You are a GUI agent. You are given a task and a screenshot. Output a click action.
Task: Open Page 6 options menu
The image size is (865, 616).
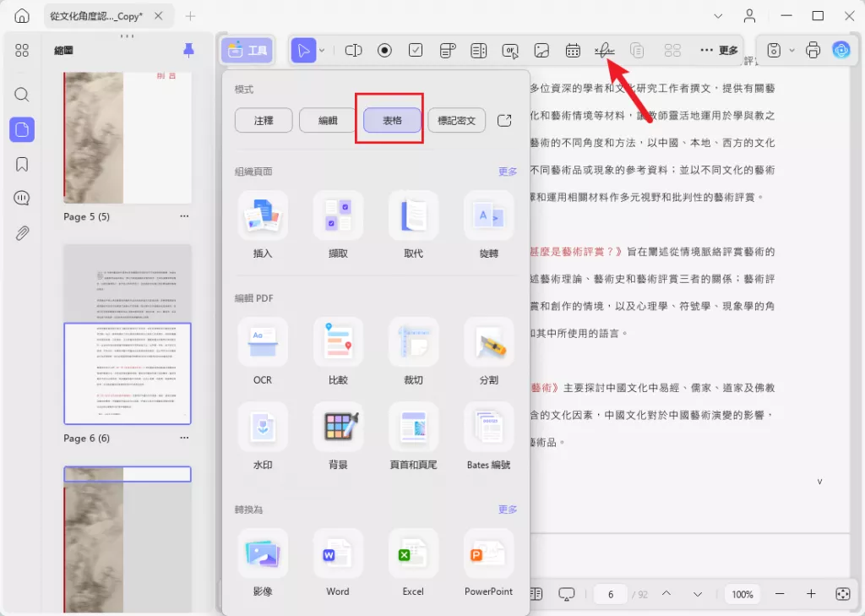click(x=184, y=438)
